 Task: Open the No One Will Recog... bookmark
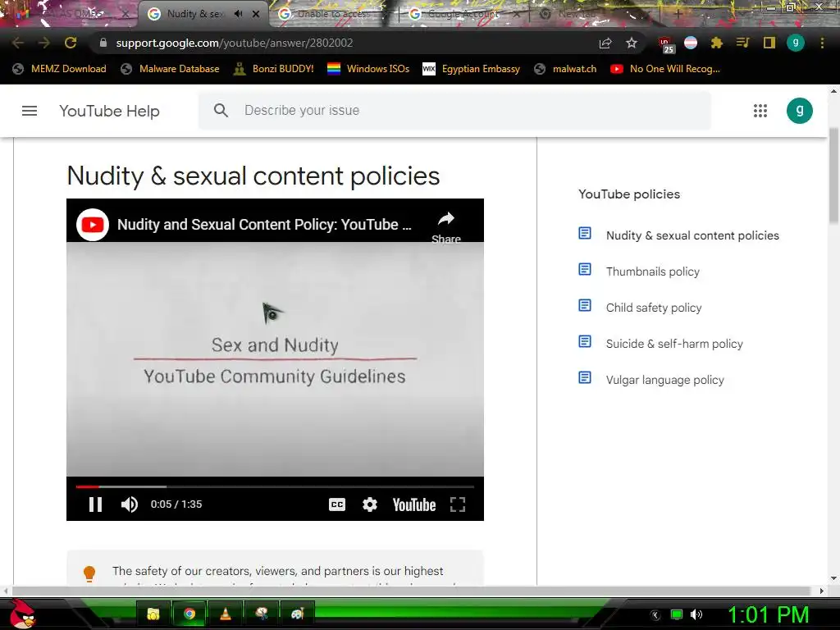point(665,69)
